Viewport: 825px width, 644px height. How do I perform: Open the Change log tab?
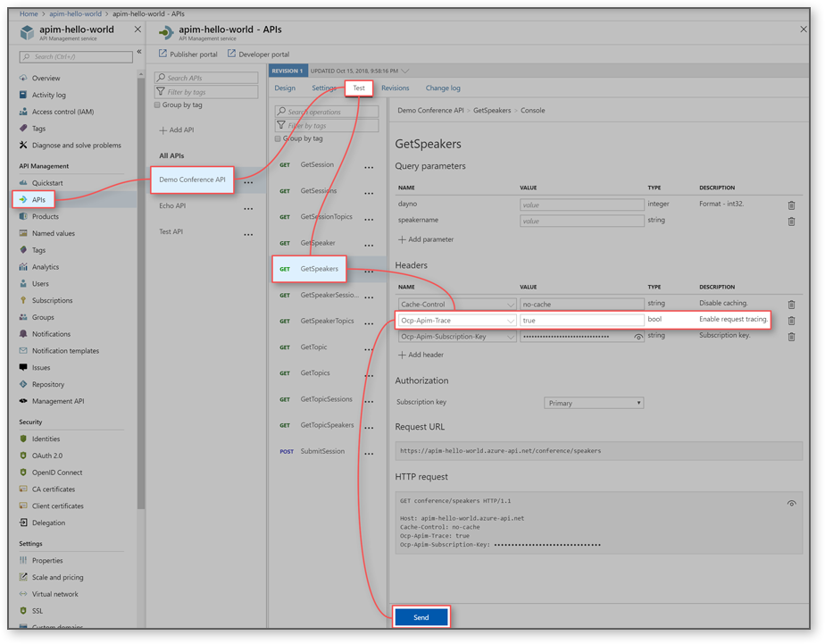(x=443, y=88)
